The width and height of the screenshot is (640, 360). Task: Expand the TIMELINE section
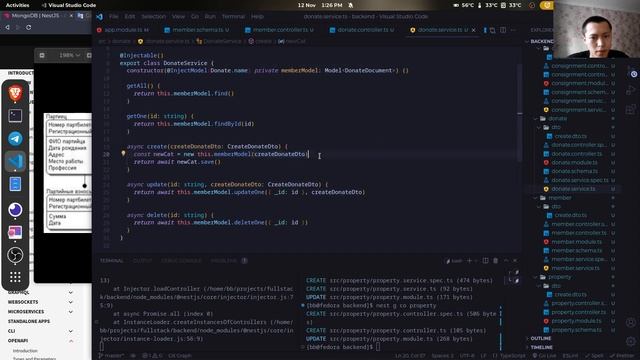pyautogui.click(x=542, y=347)
